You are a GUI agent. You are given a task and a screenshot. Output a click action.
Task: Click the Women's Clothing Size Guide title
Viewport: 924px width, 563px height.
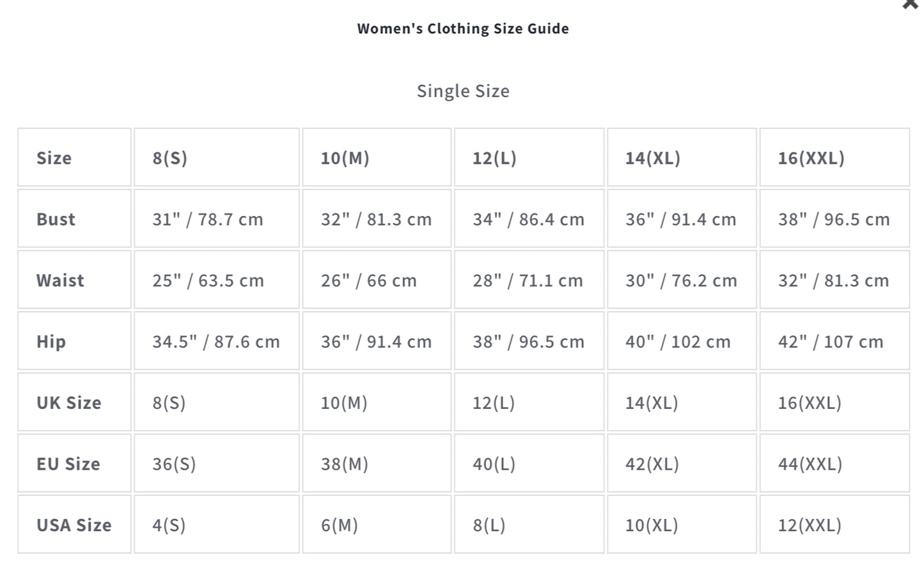(x=463, y=28)
